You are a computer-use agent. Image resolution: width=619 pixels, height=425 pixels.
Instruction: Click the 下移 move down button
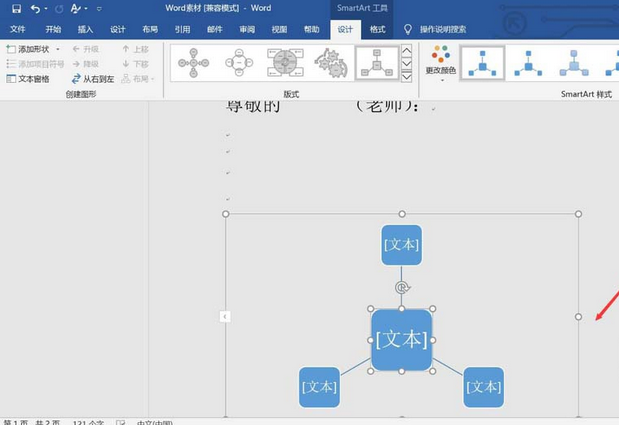click(135, 64)
